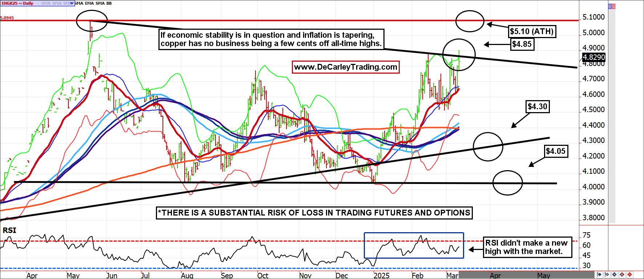Click the second flag icon in bottom toolbar

[607, 275]
